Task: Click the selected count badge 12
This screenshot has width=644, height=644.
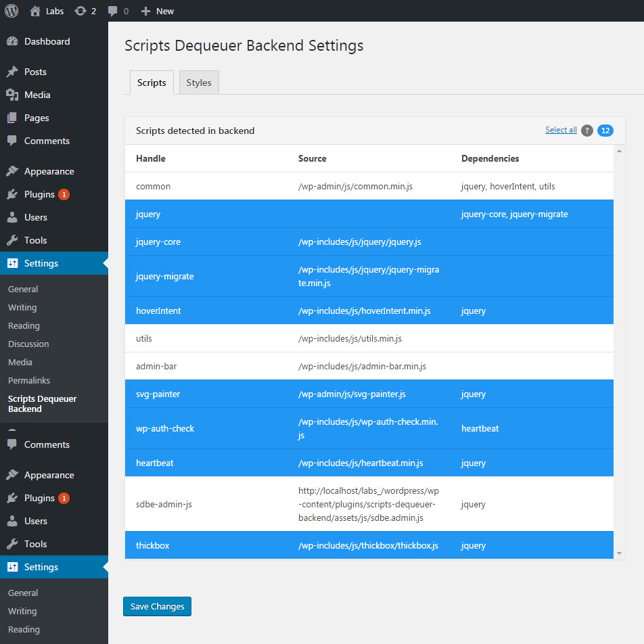Action: point(605,131)
